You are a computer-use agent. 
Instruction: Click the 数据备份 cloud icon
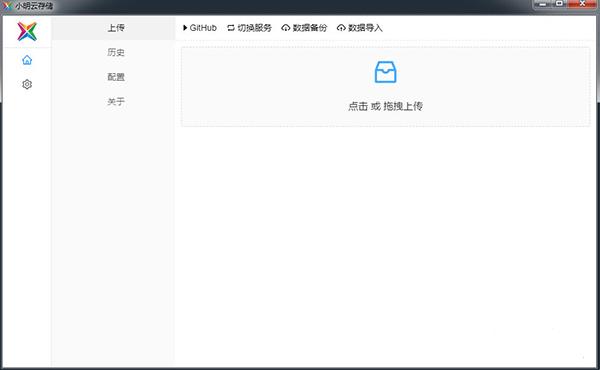[x=285, y=28]
